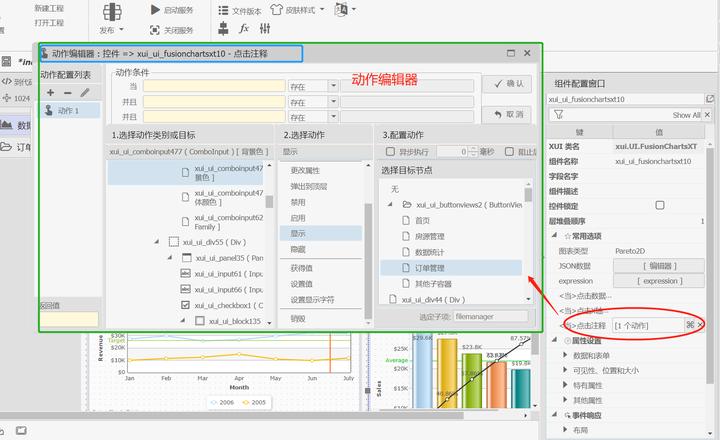
Task: Open the 文件版本 file version list
Action: tap(240, 11)
